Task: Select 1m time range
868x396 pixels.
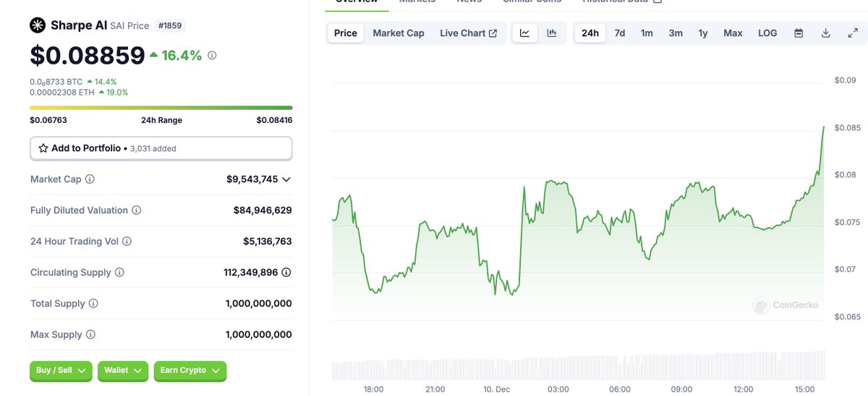Action: (x=647, y=33)
